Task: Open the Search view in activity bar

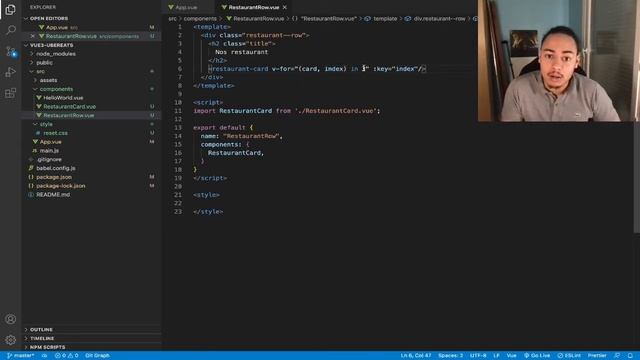Action: pos(11,30)
